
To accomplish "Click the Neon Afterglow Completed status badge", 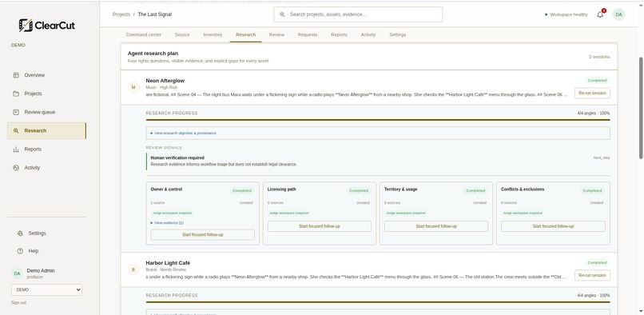I will click(x=597, y=81).
